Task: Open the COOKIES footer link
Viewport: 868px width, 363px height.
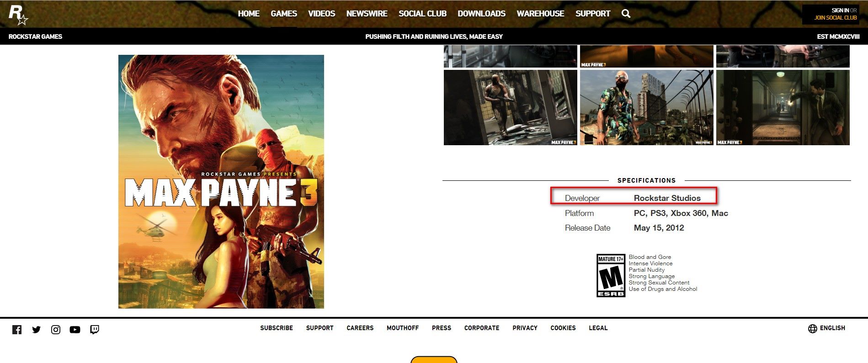Action: click(563, 328)
